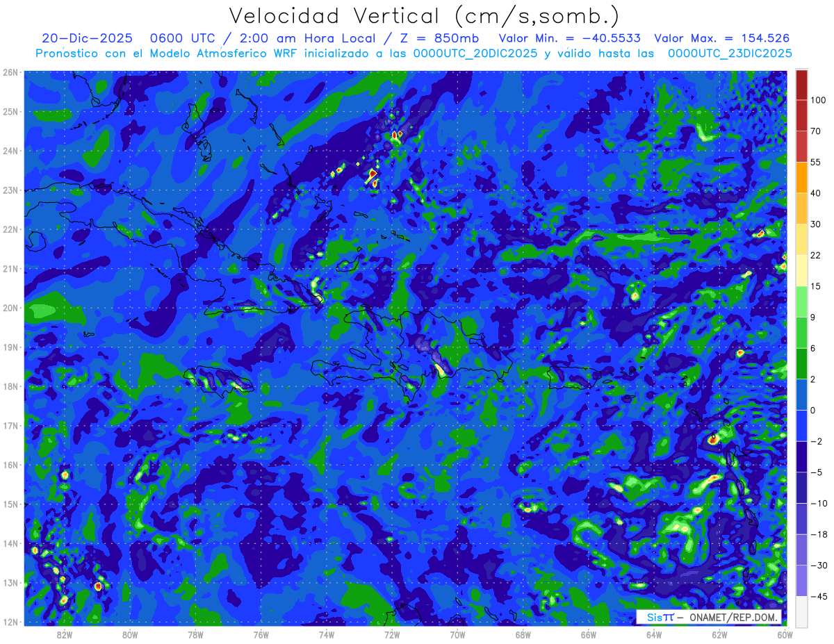The width and height of the screenshot is (834, 644).
Task: Click the colorbar swatch between 100 and 70
Action: pos(802,115)
